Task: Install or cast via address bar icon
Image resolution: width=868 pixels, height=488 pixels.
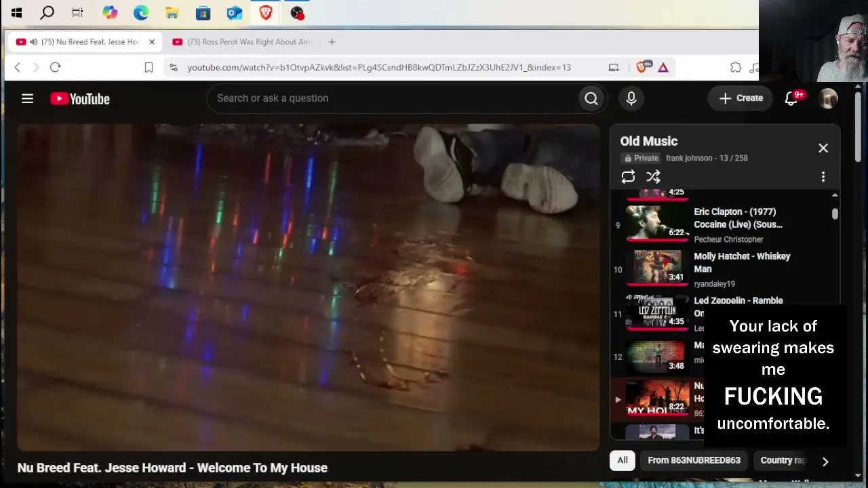Action: click(x=614, y=67)
